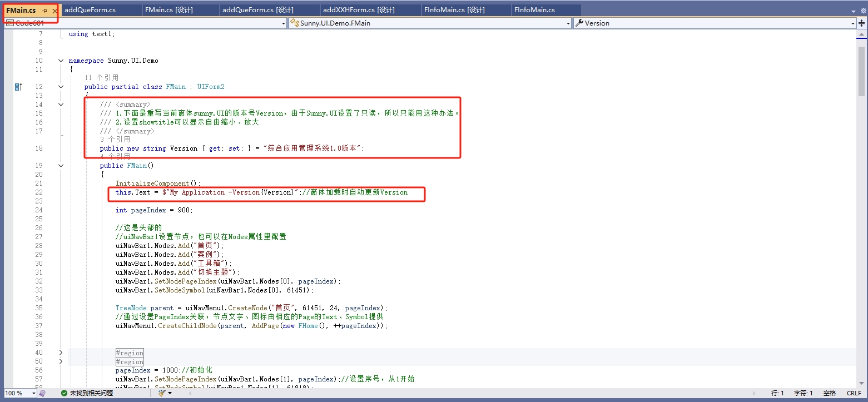Click the '//这是头部的' comment

tap(138, 228)
